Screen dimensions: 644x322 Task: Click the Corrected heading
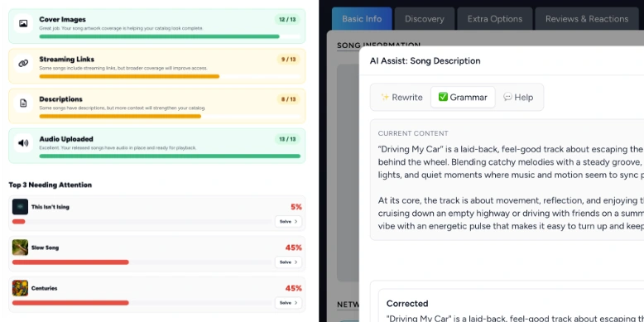[407, 304]
